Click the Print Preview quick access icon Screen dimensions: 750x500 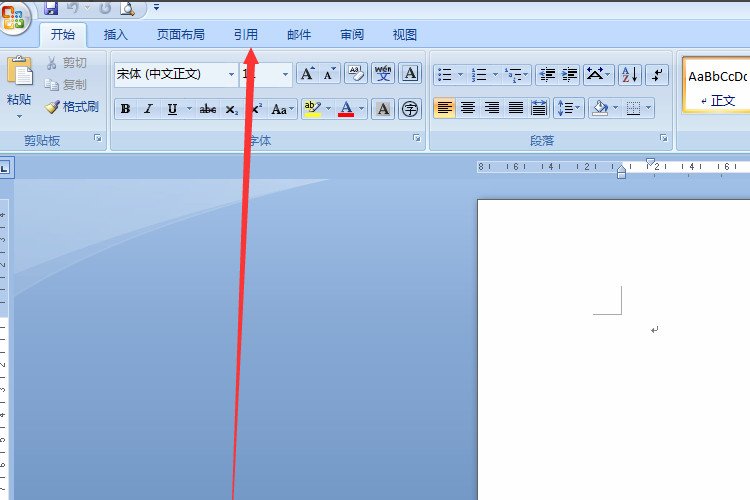[x=127, y=8]
